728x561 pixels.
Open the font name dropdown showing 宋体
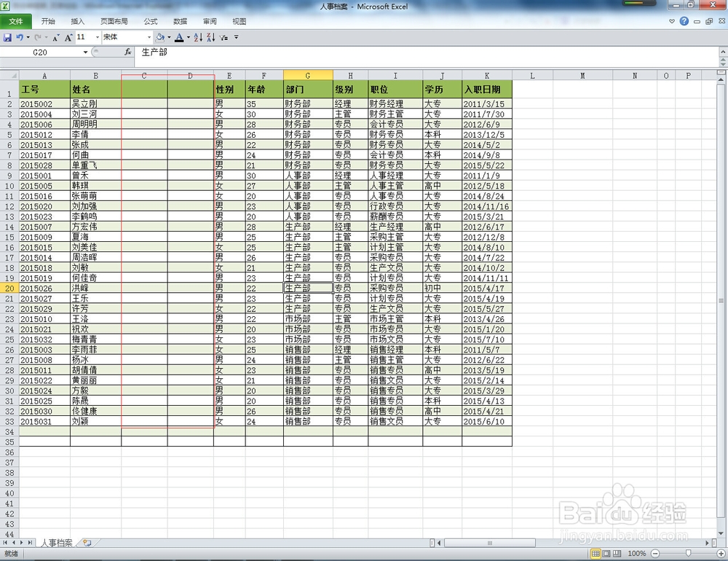[150, 37]
